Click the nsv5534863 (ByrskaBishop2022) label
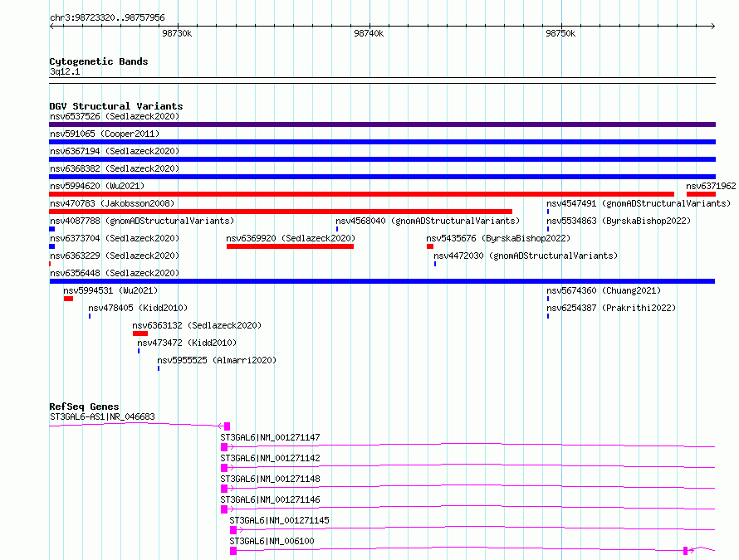This screenshot has height=560, width=739. (619, 221)
